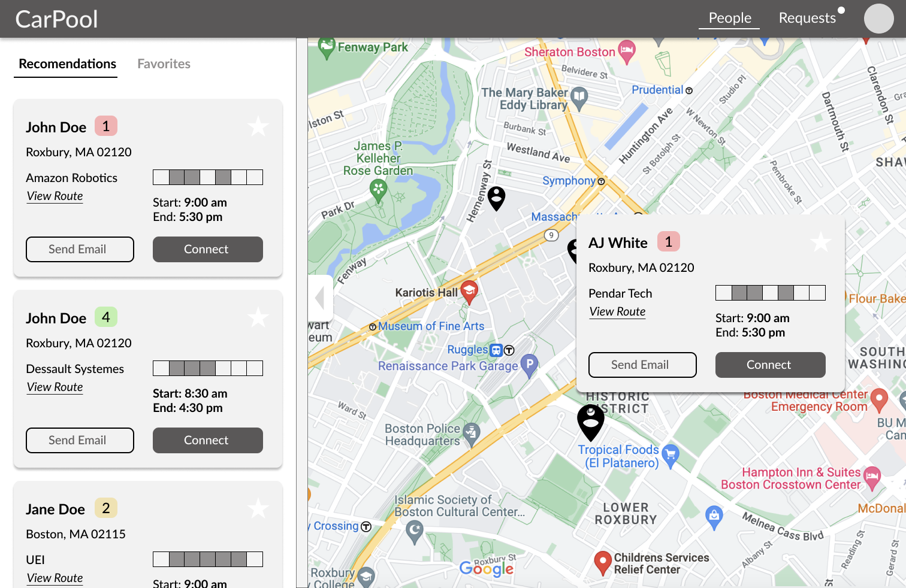View Route for Jane Doe UEI
The image size is (906, 588).
coord(55,578)
